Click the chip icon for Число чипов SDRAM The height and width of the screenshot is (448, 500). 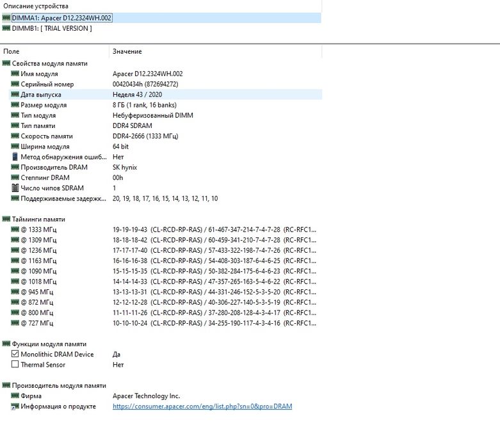click(15, 188)
